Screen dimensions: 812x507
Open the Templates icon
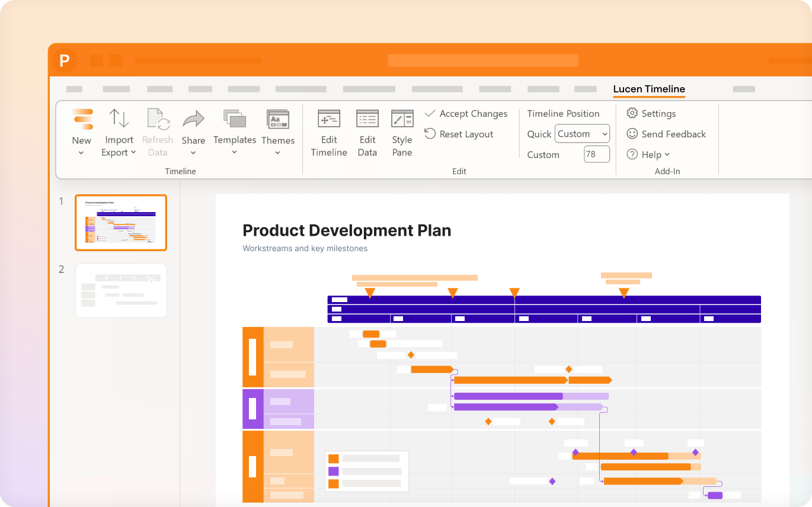click(235, 118)
